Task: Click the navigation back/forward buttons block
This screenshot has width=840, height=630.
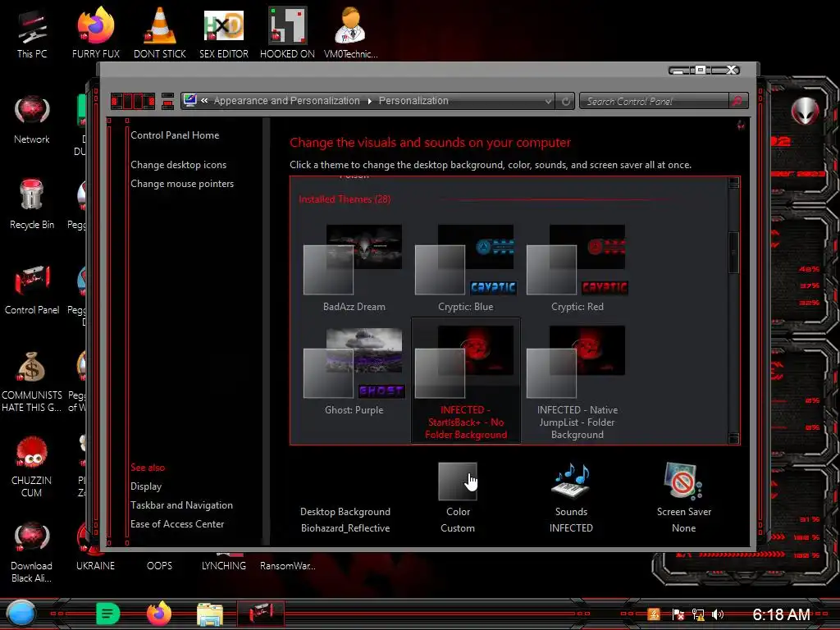Action: (133, 101)
